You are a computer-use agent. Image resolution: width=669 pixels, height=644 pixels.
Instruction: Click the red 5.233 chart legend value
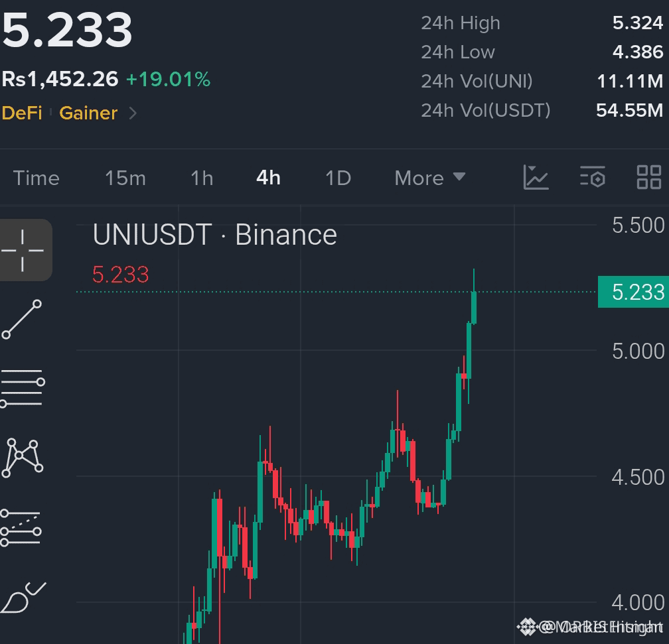pos(121,275)
